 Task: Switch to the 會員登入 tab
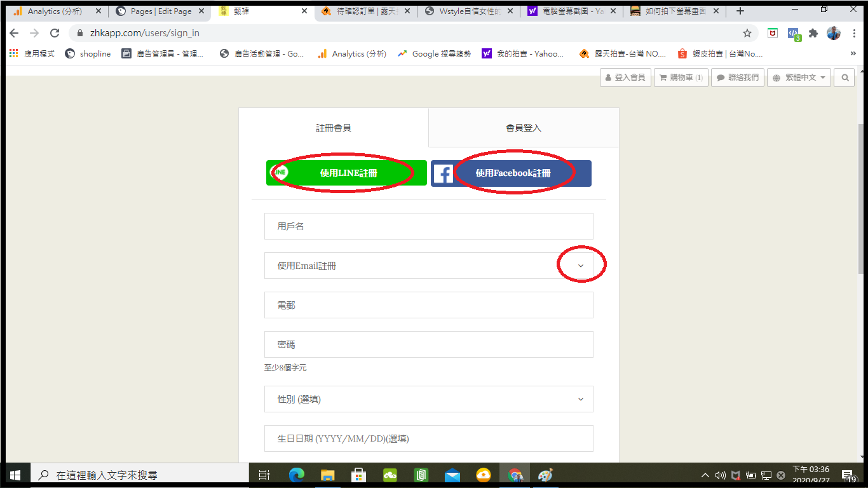pos(523,128)
